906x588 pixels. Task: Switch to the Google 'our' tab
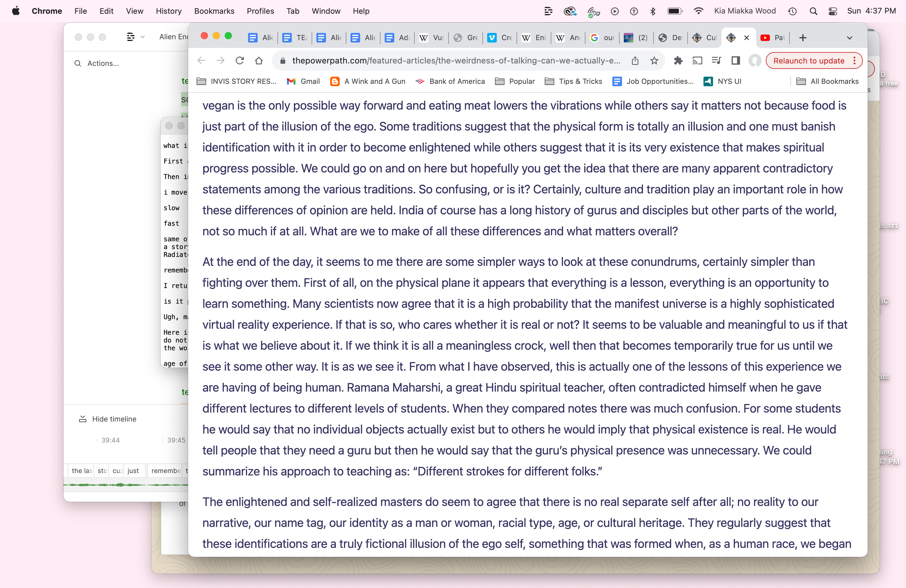(x=603, y=38)
